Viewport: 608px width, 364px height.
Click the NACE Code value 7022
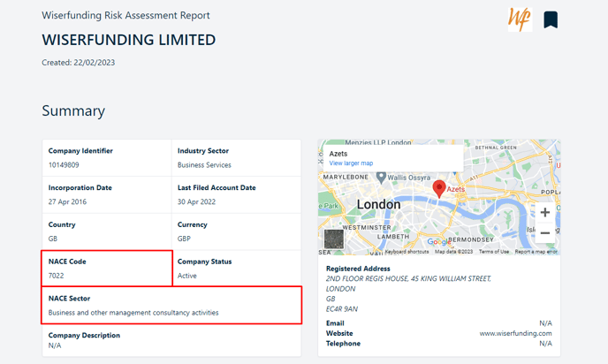(57, 276)
